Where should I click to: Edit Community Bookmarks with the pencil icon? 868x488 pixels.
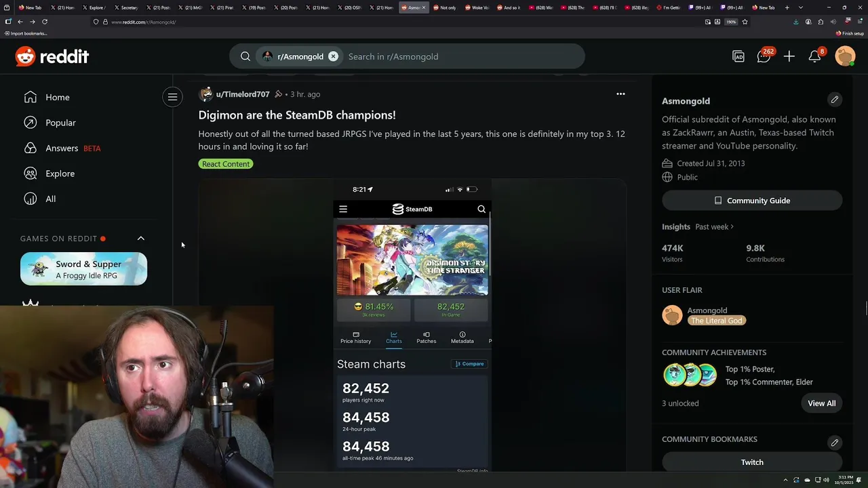835,443
